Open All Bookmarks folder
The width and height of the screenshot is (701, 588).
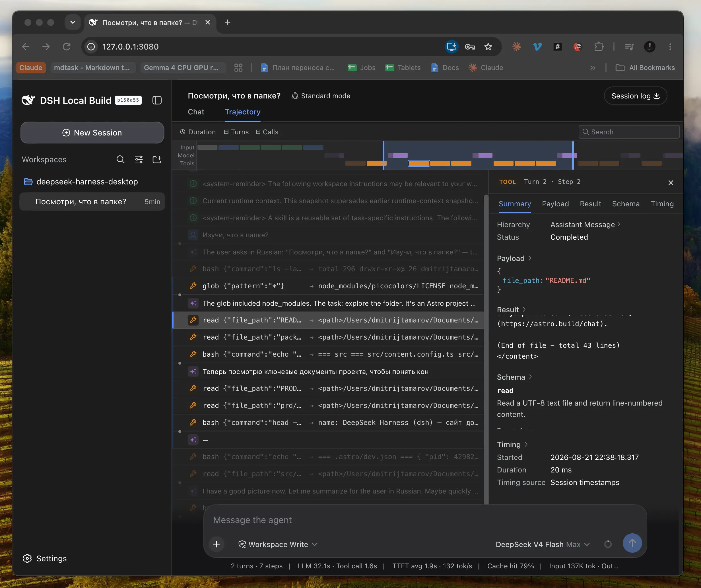[x=645, y=68]
